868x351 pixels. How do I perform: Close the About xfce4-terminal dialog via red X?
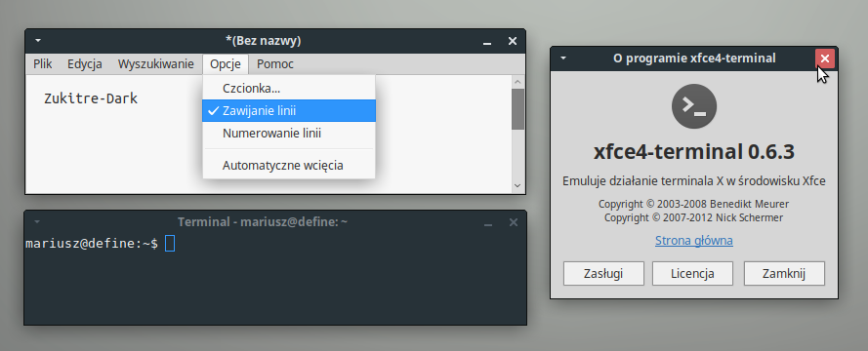(825, 58)
